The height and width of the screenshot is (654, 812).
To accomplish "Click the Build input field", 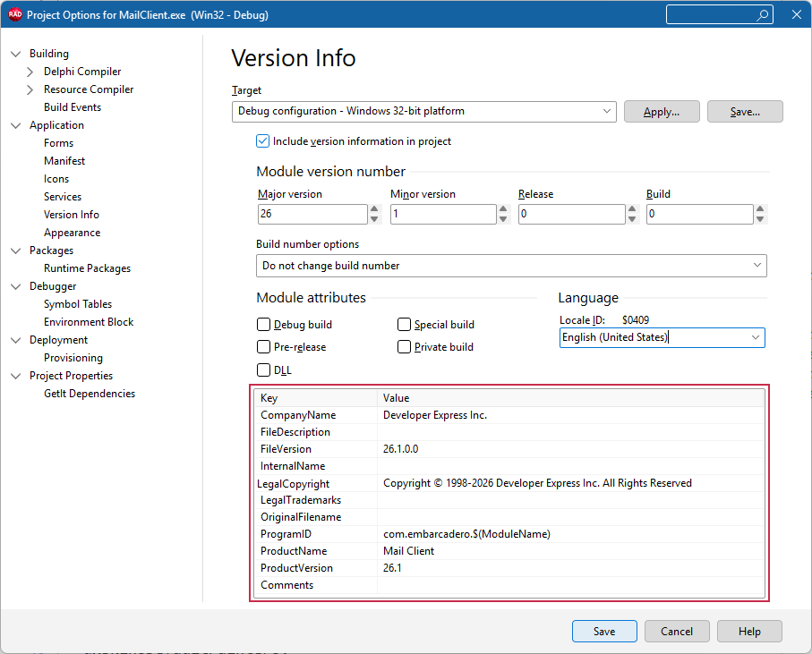I will point(699,214).
